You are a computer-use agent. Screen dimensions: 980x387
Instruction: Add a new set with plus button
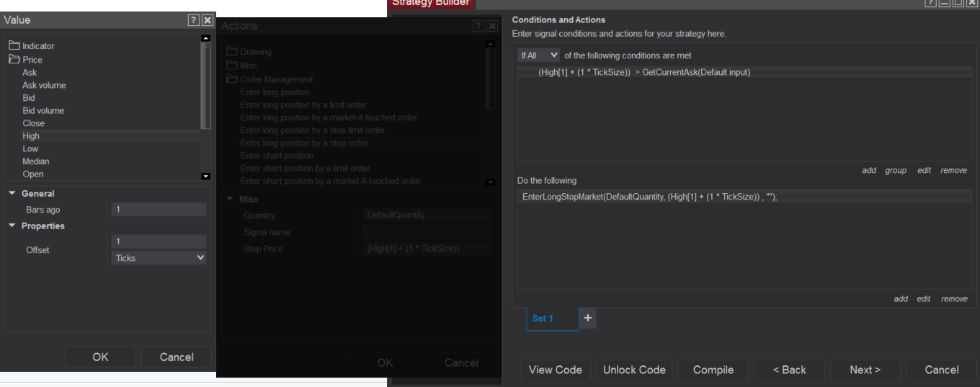(x=587, y=318)
